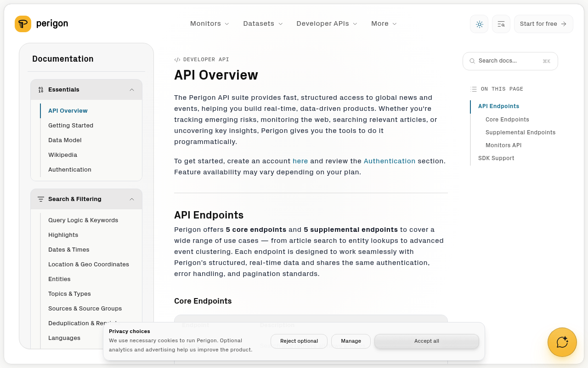The width and height of the screenshot is (588, 368).
Task: Open Location & Geo Coordinates page
Action: pyautogui.click(x=89, y=264)
